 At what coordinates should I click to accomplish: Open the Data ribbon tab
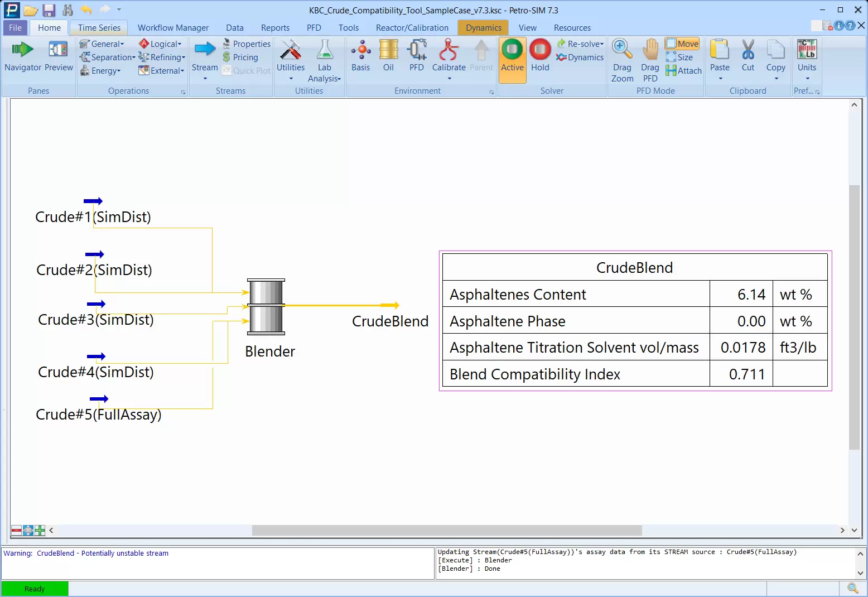235,27
